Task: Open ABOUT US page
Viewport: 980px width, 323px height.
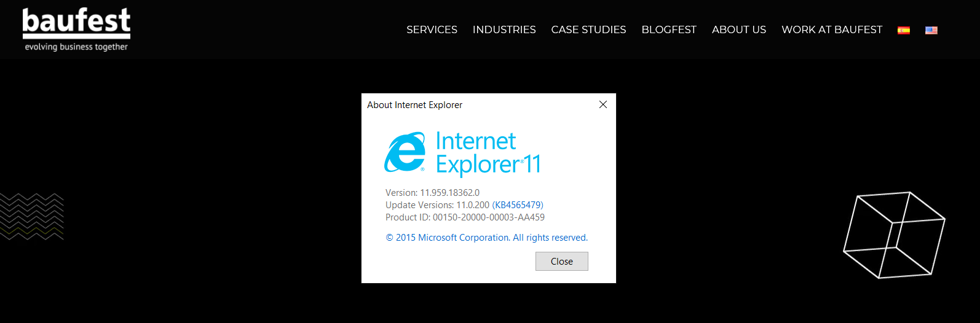Action: [739, 29]
